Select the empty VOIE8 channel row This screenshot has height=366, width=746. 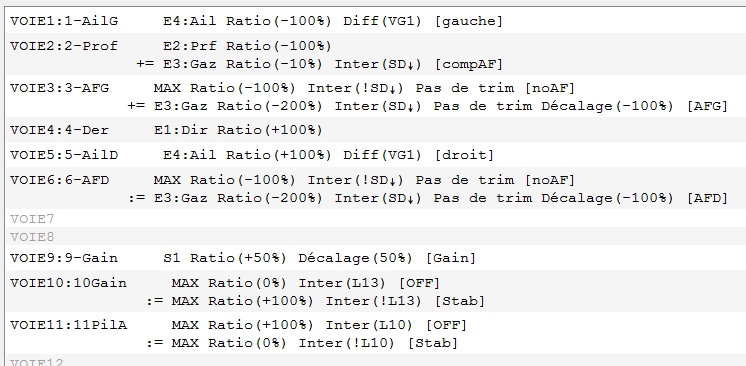tap(376, 237)
